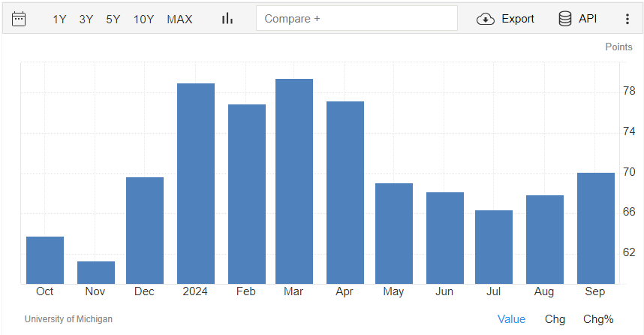
Task: Click the 78 y-axis value
Action: (x=629, y=91)
